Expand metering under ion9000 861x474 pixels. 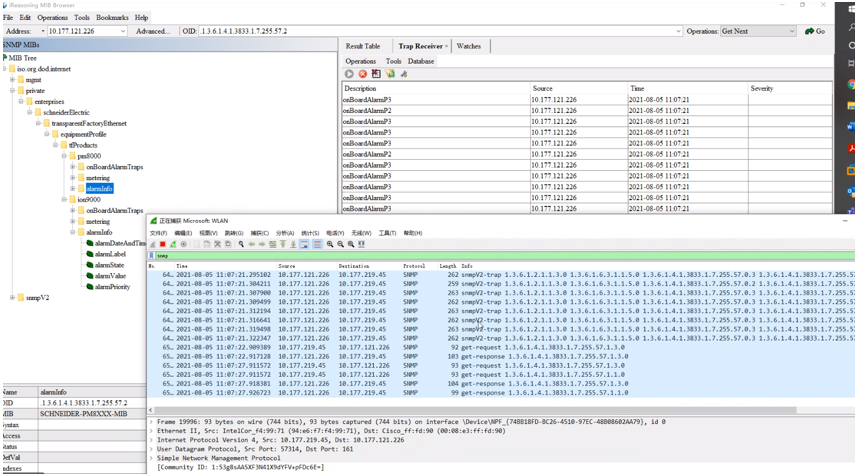pos(72,221)
